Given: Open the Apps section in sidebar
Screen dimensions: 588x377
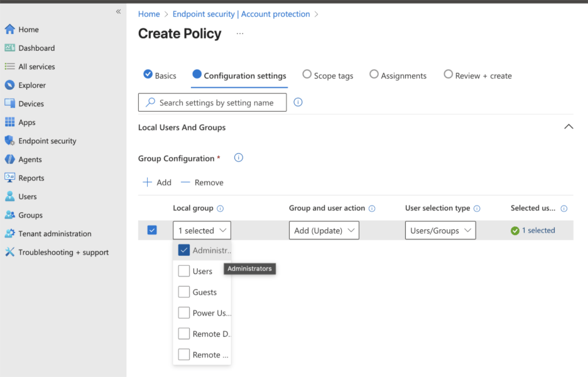Looking at the screenshot, I should point(28,122).
